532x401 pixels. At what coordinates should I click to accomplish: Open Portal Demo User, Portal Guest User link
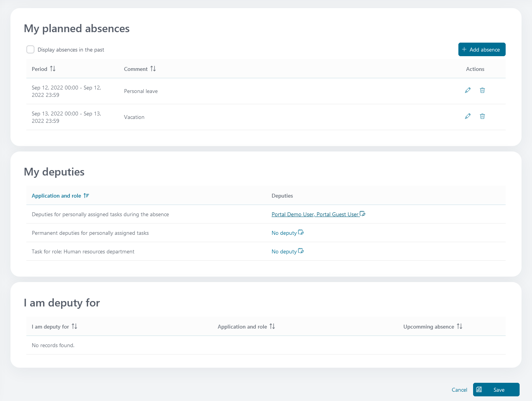[315, 214]
